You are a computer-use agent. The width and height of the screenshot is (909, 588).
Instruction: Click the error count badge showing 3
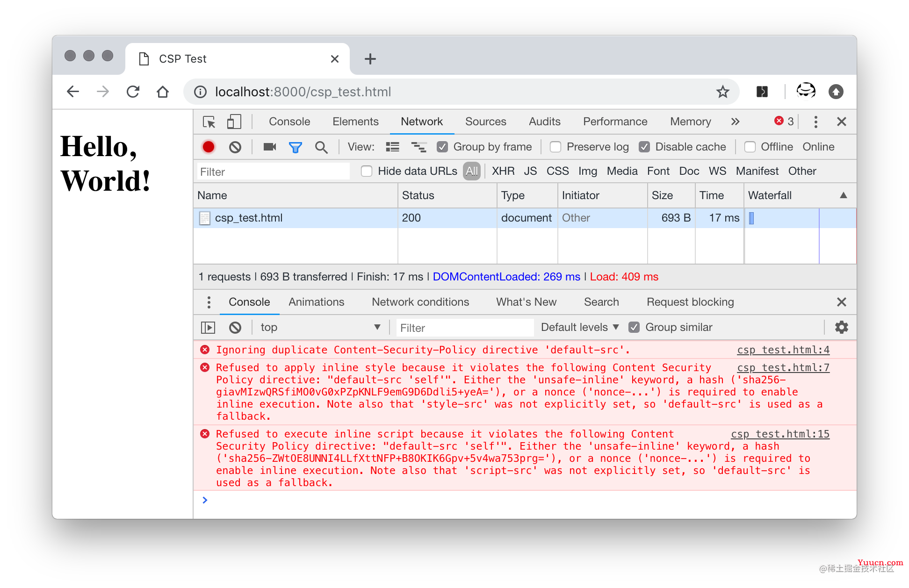click(x=784, y=122)
